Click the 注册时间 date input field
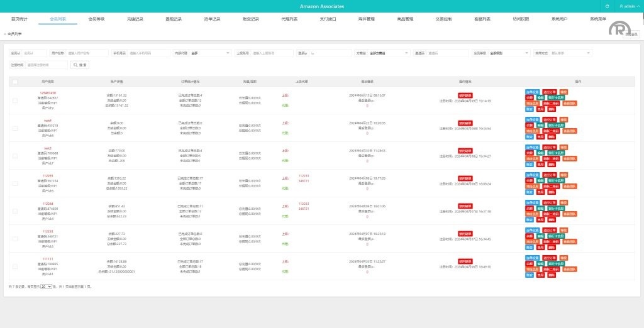 (45, 65)
